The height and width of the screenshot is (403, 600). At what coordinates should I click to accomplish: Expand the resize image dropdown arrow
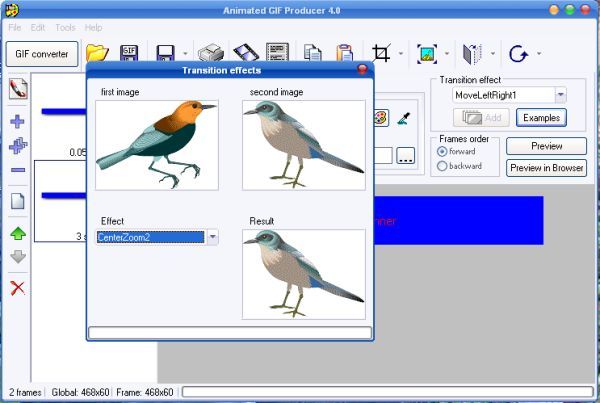447,53
